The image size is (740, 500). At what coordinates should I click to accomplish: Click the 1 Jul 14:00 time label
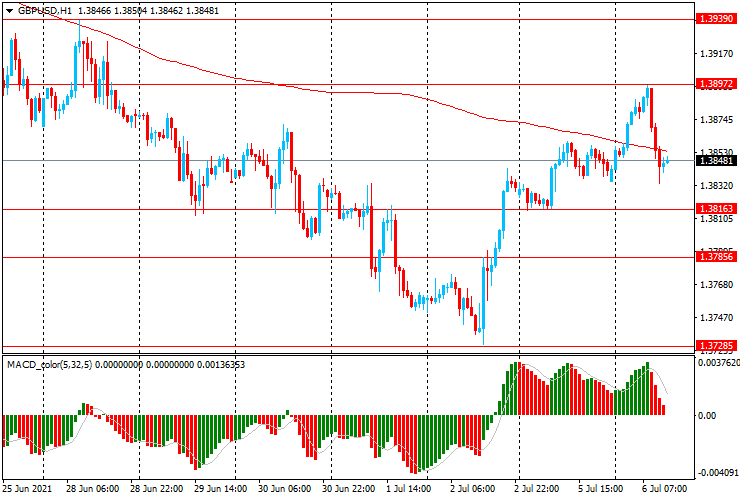click(x=409, y=489)
